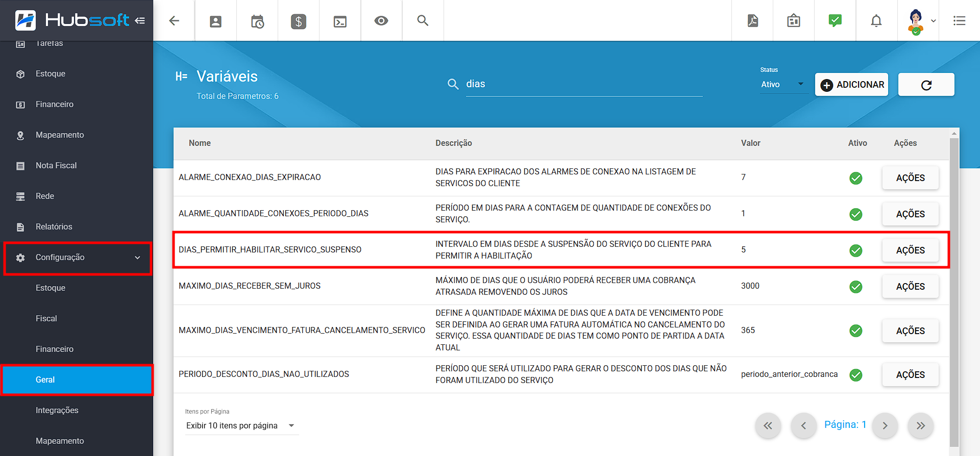Image resolution: width=980 pixels, height=456 pixels.
Task: Collapse the Configuração section
Action: tap(78, 258)
